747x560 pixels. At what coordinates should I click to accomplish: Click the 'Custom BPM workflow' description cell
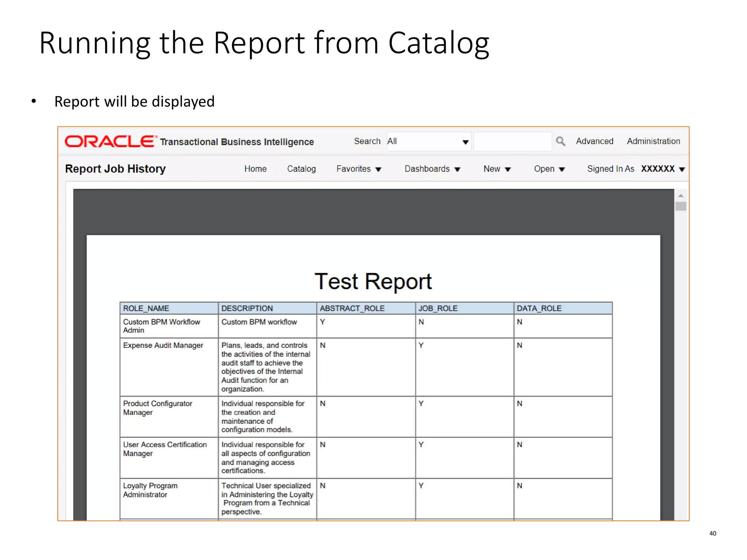(267, 326)
